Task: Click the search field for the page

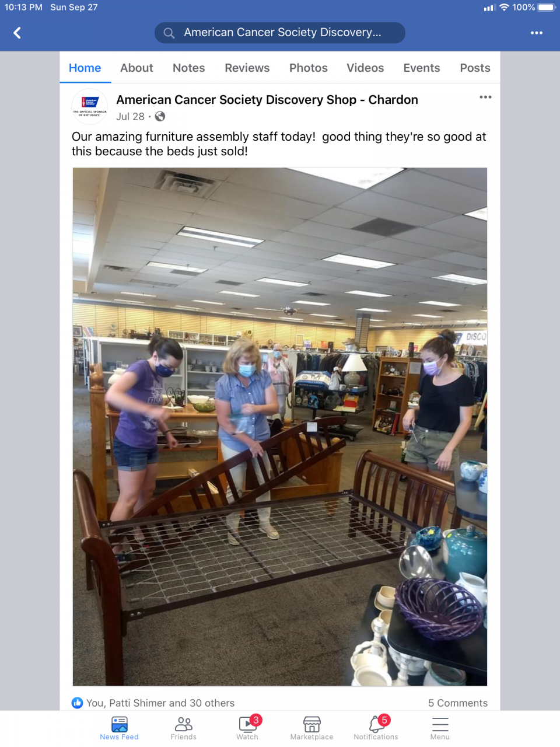Action: 280,33
